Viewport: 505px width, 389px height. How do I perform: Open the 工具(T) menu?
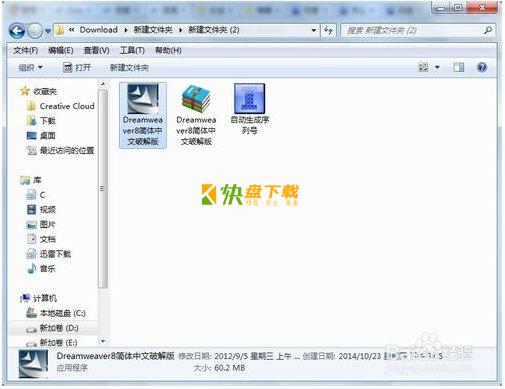point(132,50)
